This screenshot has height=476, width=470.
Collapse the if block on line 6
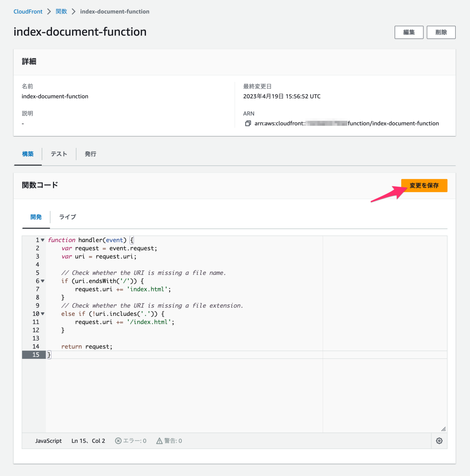(x=43, y=281)
